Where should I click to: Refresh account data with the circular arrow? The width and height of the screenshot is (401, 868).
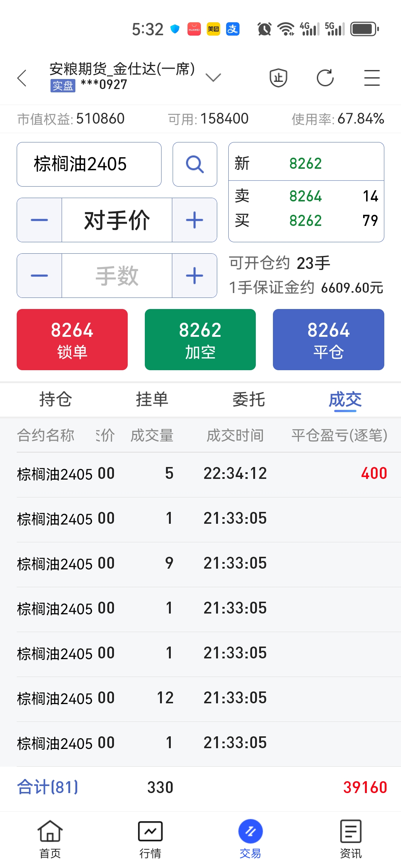325,78
